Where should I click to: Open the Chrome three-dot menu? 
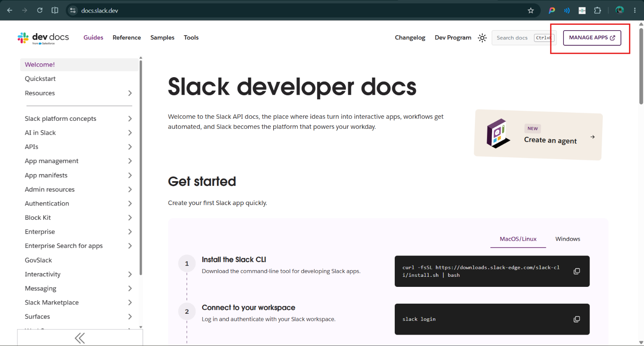coord(635,10)
